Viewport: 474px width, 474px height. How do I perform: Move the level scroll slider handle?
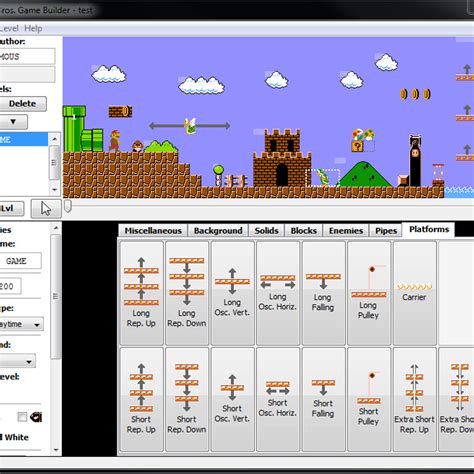68,206
